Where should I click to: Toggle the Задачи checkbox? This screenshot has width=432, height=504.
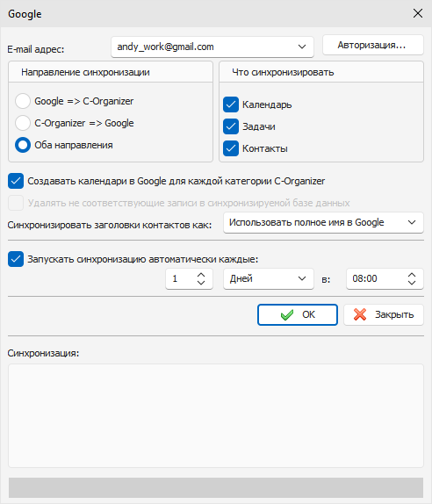click(x=231, y=126)
